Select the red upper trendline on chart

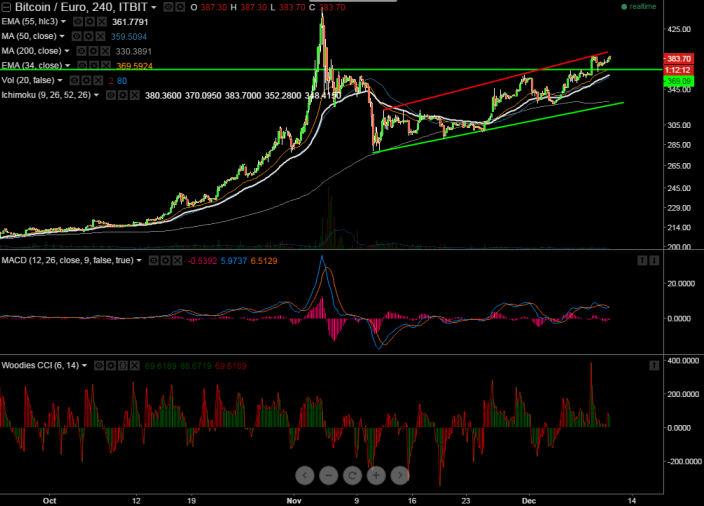(494, 81)
